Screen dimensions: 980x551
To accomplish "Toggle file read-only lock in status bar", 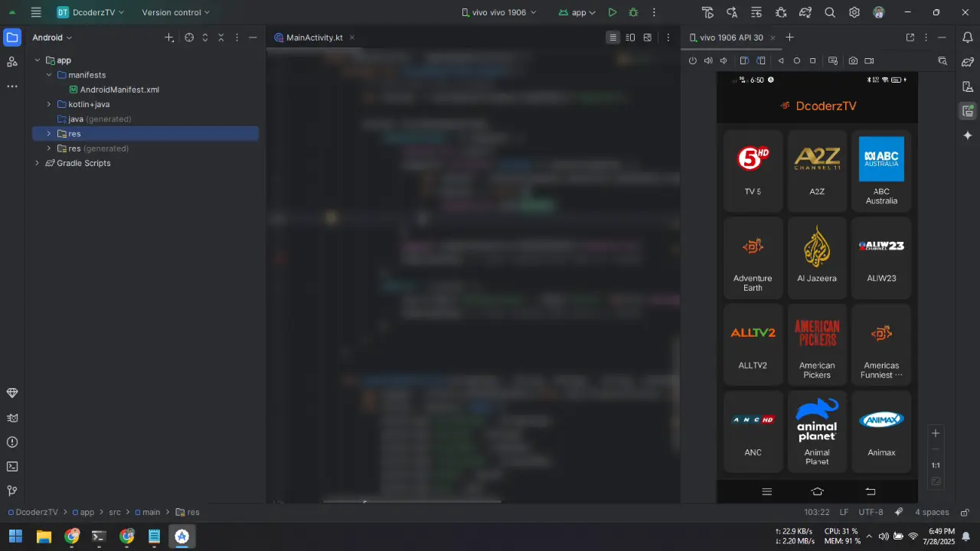I will point(965,512).
